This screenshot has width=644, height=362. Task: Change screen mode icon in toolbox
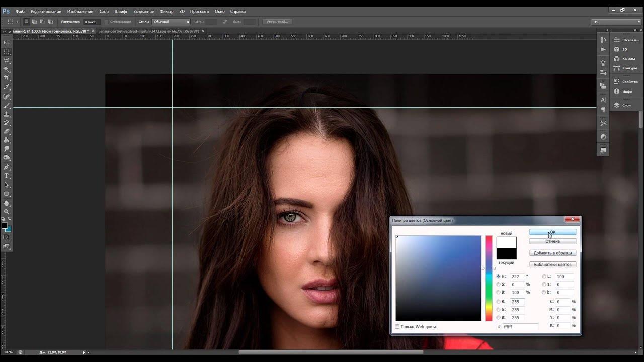point(7,246)
